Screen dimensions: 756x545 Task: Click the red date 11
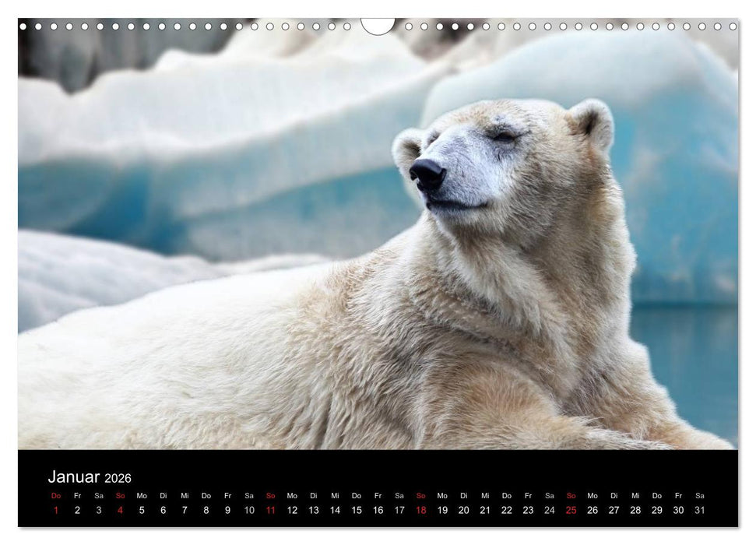pos(269,511)
